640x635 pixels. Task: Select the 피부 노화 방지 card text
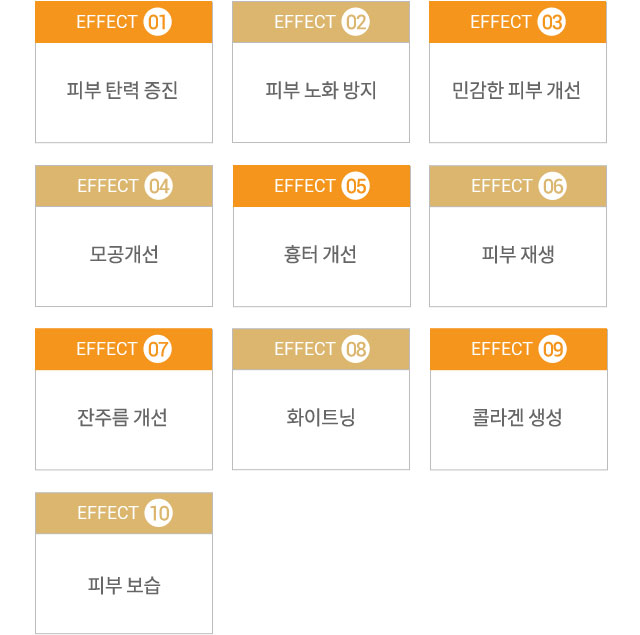coord(320,90)
